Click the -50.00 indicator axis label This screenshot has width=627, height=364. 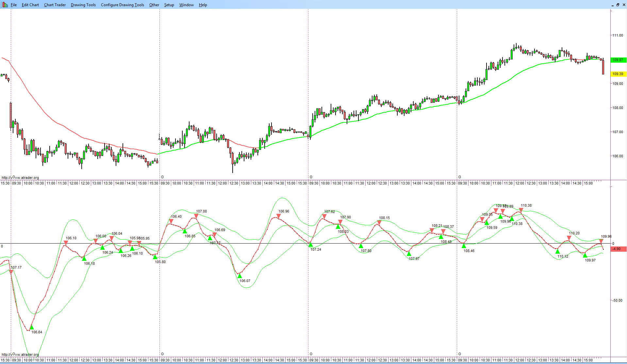tap(618, 300)
